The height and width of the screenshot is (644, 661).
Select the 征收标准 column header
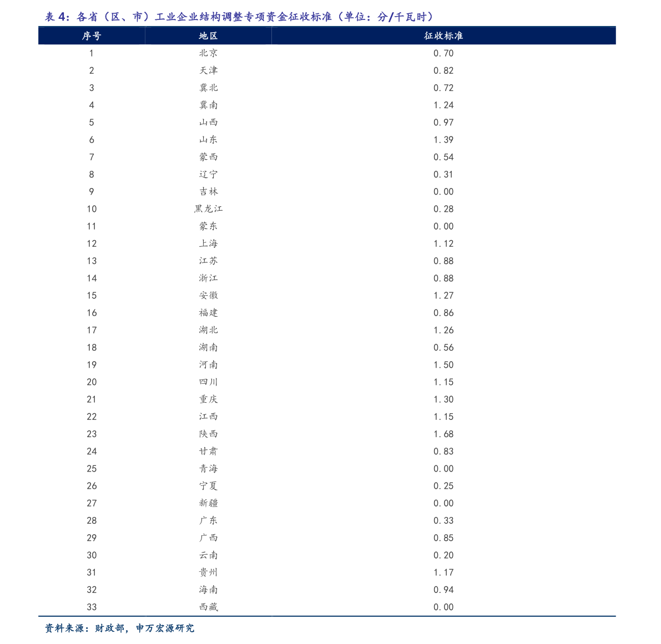443,36
